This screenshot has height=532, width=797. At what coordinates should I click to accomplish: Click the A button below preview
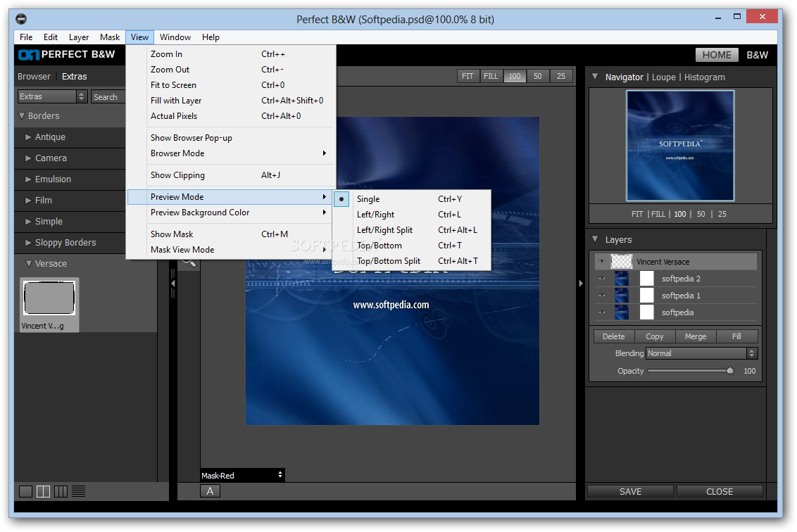[x=210, y=491]
